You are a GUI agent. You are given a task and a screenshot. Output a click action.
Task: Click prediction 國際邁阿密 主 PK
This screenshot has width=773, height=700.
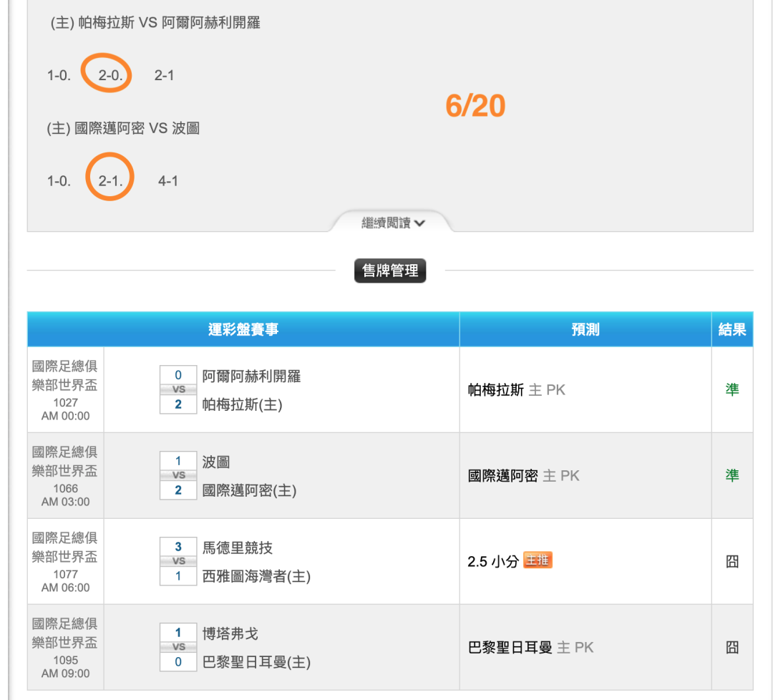point(523,476)
